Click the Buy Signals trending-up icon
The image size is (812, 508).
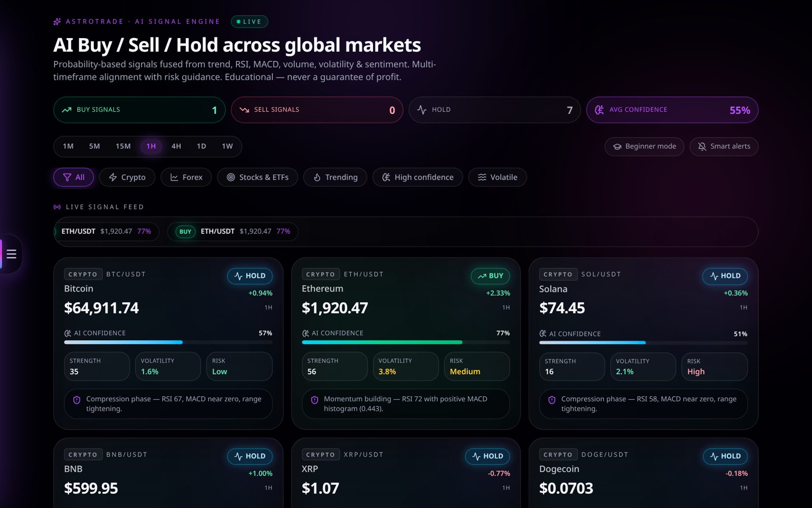coord(66,110)
